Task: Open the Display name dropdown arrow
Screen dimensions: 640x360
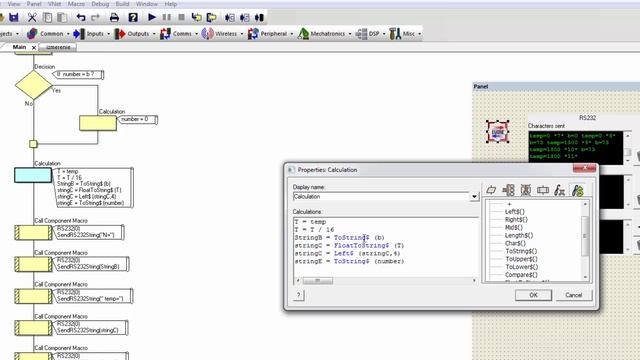Action: 474,196
